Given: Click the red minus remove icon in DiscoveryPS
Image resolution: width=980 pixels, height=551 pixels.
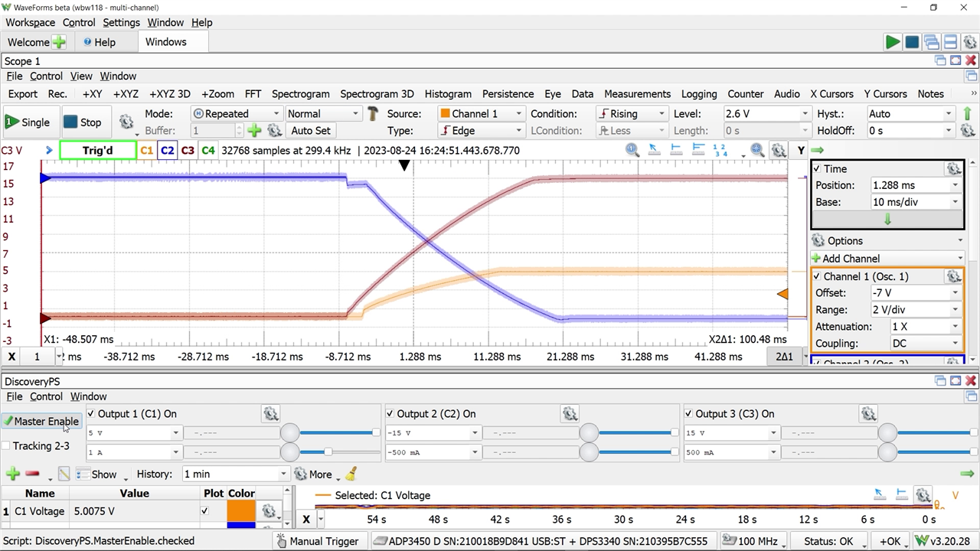Looking at the screenshot, I should point(32,474).
